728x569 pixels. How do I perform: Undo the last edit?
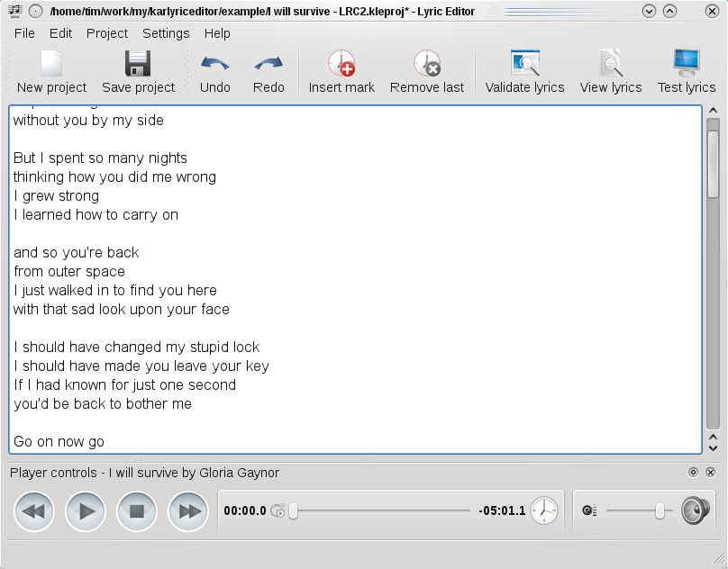[215, 72]
